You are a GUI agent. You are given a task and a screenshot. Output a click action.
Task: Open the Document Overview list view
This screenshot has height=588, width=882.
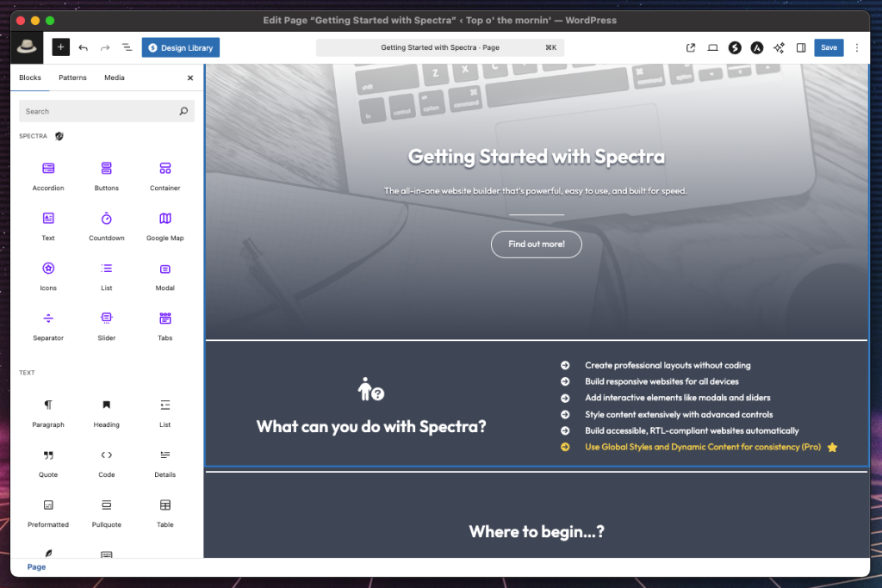click(x=127, y=47)
